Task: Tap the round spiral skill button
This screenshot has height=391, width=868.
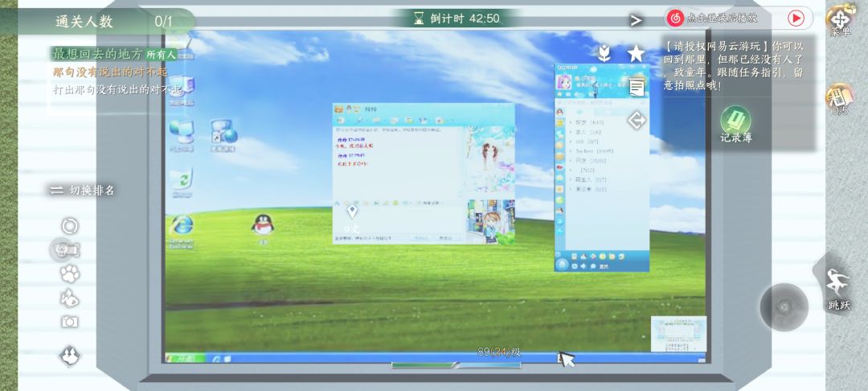Action: coord(784,307)
